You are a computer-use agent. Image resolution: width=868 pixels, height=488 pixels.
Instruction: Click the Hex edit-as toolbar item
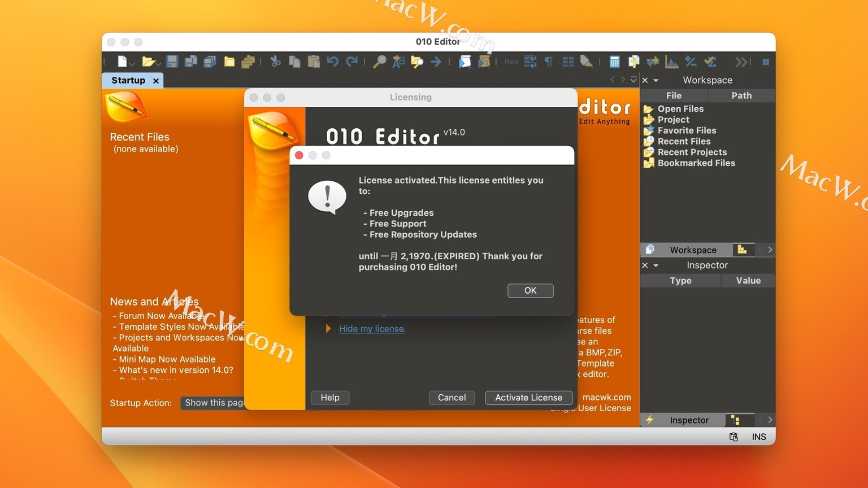pos(511,62)
